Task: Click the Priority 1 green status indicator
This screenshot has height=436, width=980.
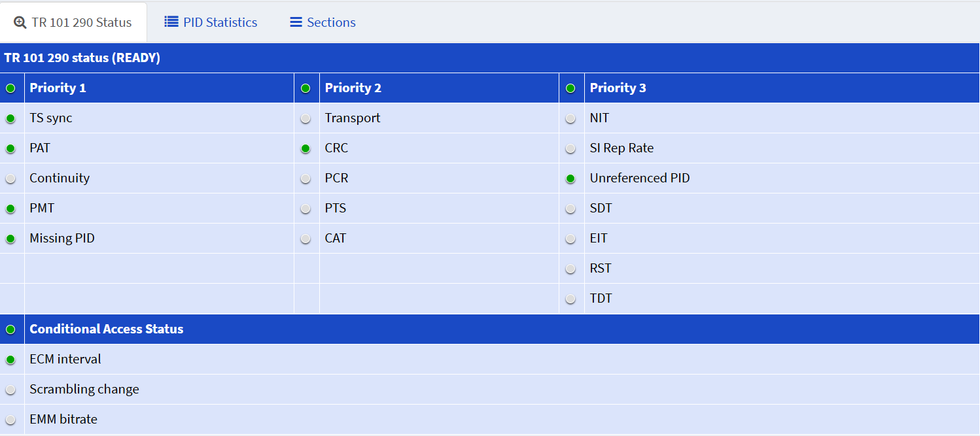Action: coord(10,88)
